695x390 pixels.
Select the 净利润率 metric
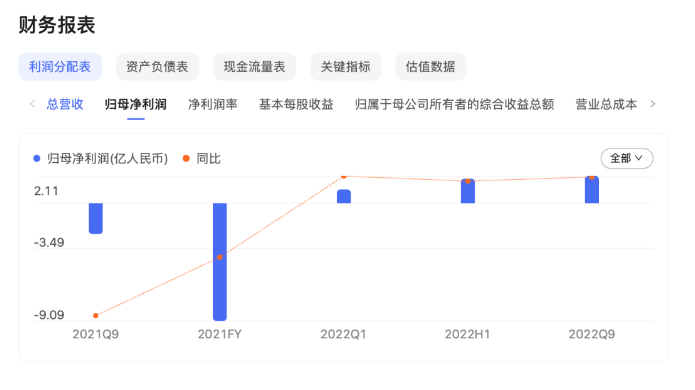213,104
